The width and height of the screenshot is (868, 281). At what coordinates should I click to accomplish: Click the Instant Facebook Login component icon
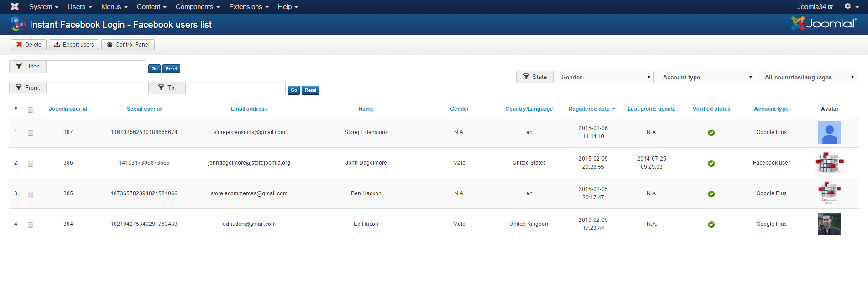coord(17,24)
